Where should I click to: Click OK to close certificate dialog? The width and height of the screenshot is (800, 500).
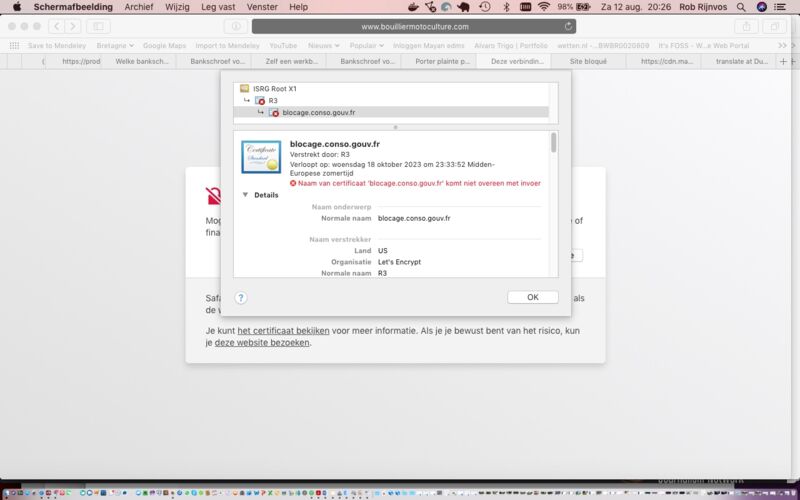coord(533,297)
